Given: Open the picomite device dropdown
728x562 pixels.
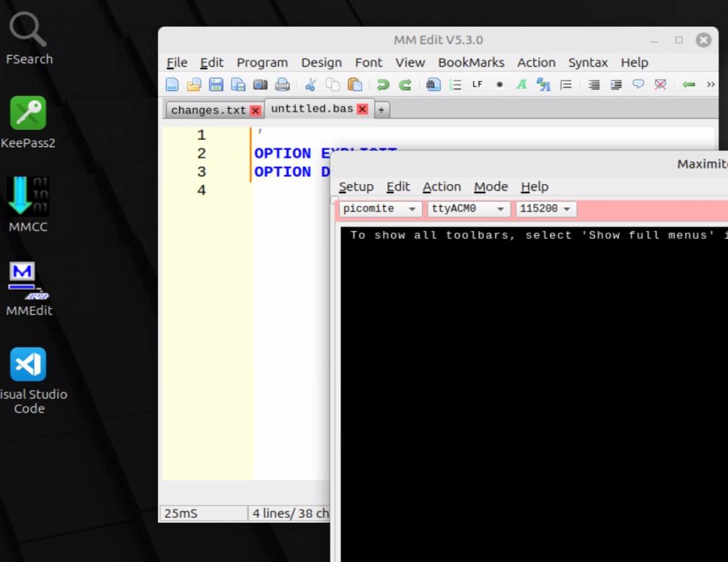Looking at the screenshot, I should coord(379,209).
